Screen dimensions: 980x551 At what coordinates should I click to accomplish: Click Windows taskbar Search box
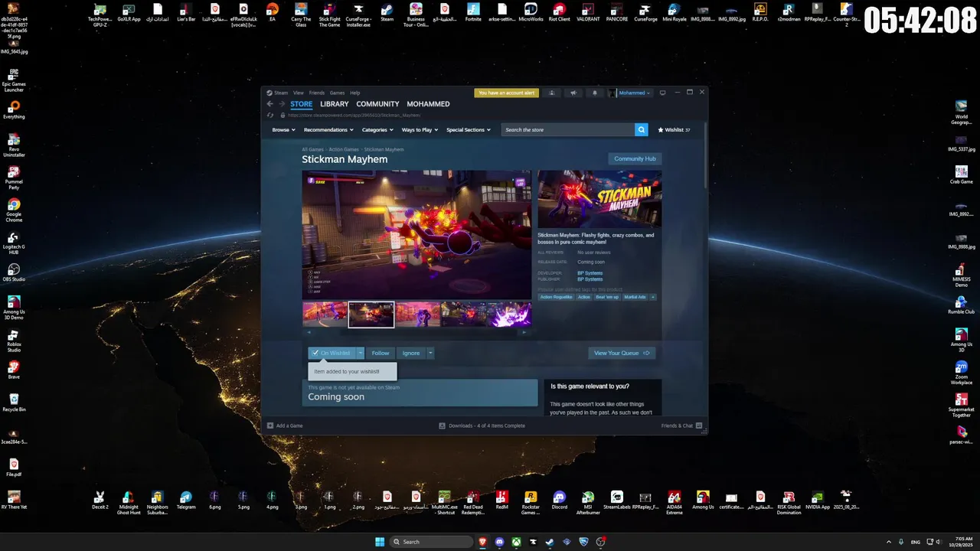(x=431, y=542)
